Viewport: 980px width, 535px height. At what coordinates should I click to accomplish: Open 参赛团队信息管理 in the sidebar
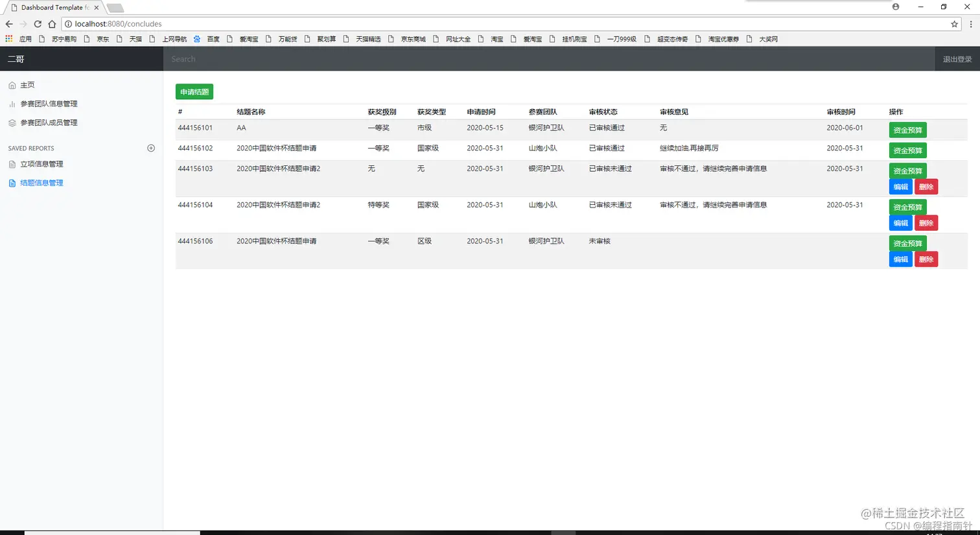49,104
